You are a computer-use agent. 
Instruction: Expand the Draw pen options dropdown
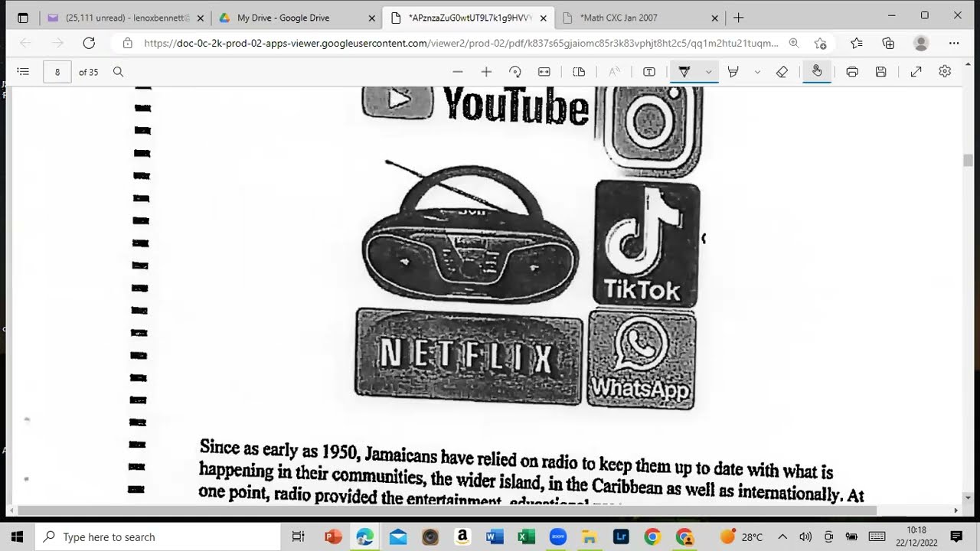[x=709, y=72]
